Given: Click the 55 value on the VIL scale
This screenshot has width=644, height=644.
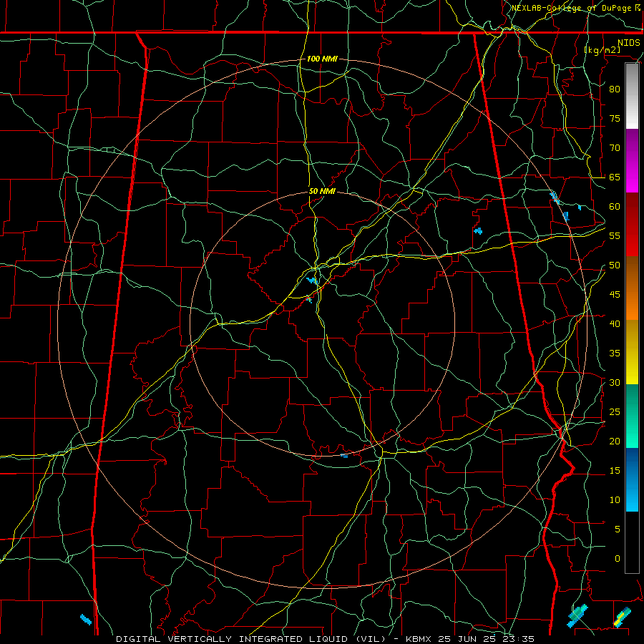Looking at the screenshot, I should pyautogui.click(x=615, y=235).
